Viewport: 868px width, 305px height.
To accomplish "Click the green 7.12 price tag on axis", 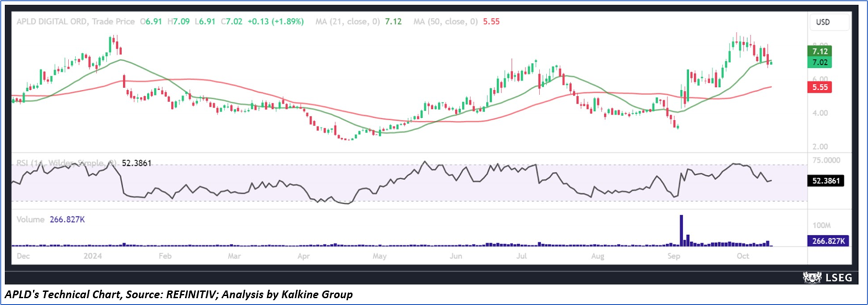I will coord(821,51).
